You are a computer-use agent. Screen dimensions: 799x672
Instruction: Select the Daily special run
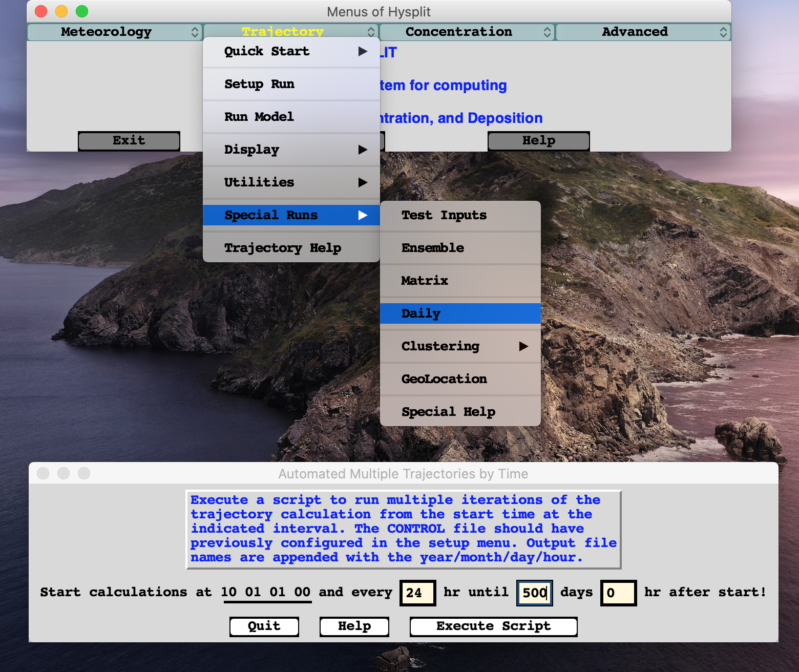460,313
